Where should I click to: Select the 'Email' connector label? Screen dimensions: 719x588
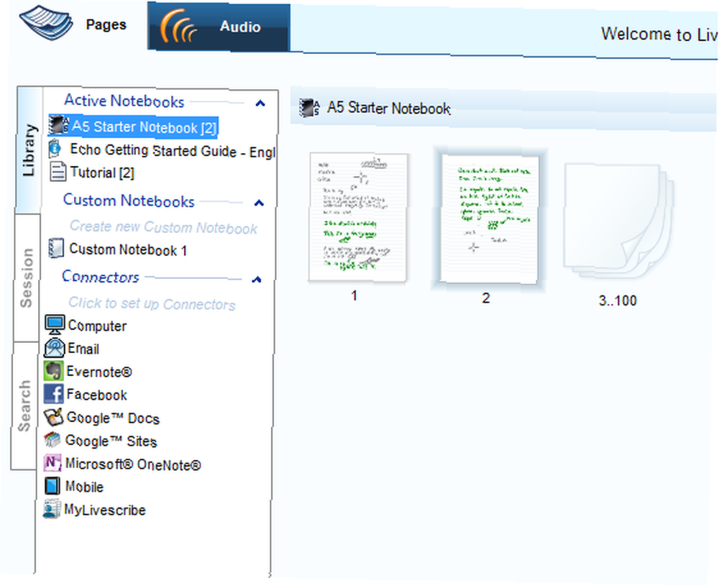click(x=83, y=349)
